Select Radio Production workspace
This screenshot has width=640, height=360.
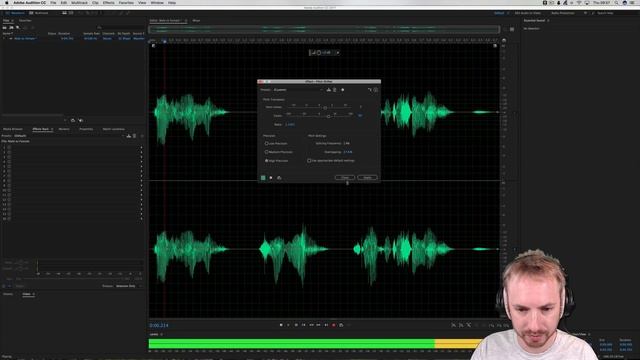pyautogui.click(x=562, y=13)
